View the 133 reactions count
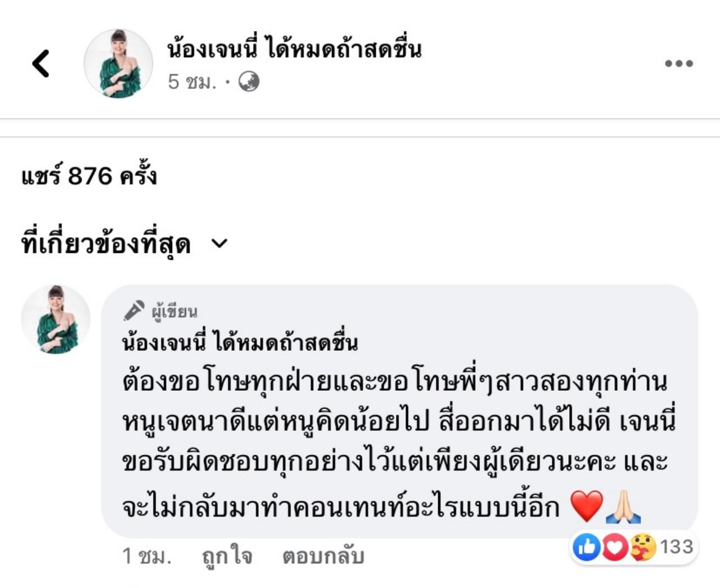This screenshot has width=720, height=588. click(676, 546)
